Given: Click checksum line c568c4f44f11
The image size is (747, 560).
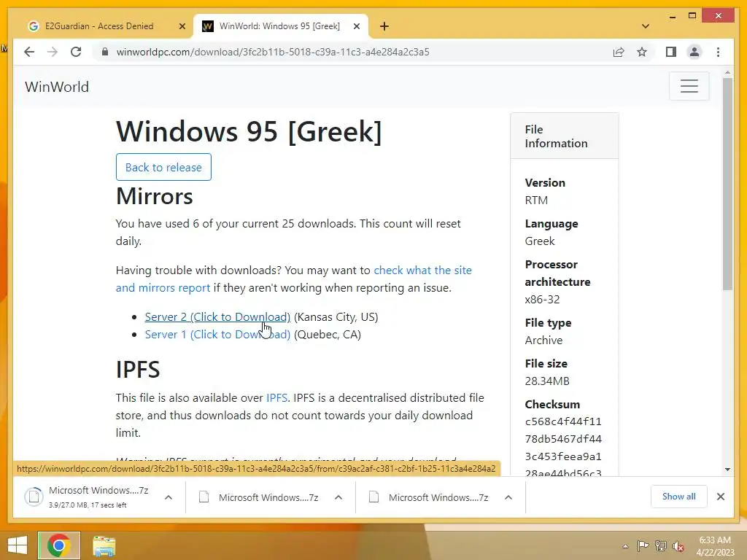Looking at the screenshot, I should click(x=563, y=421).
